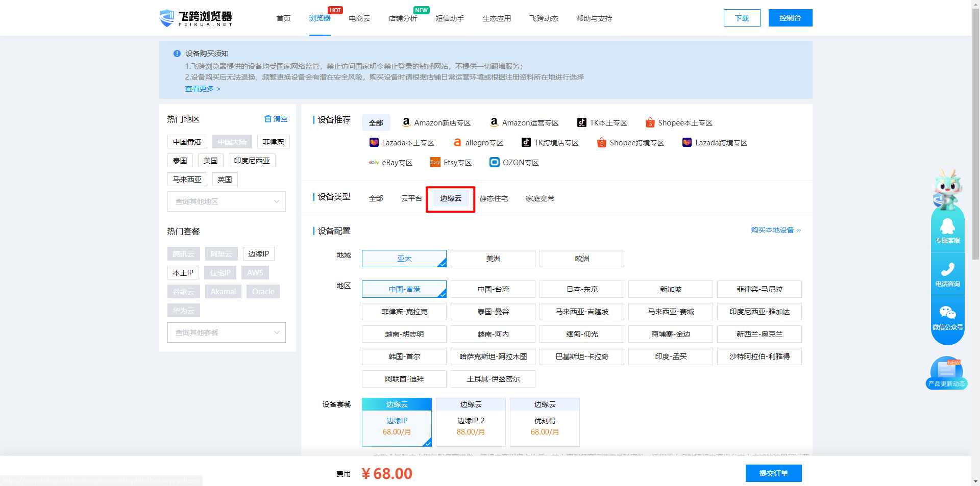
Task: Select the TK本土专区 TikTok icon
Action: pyautogui.click(x=582, y=122)
